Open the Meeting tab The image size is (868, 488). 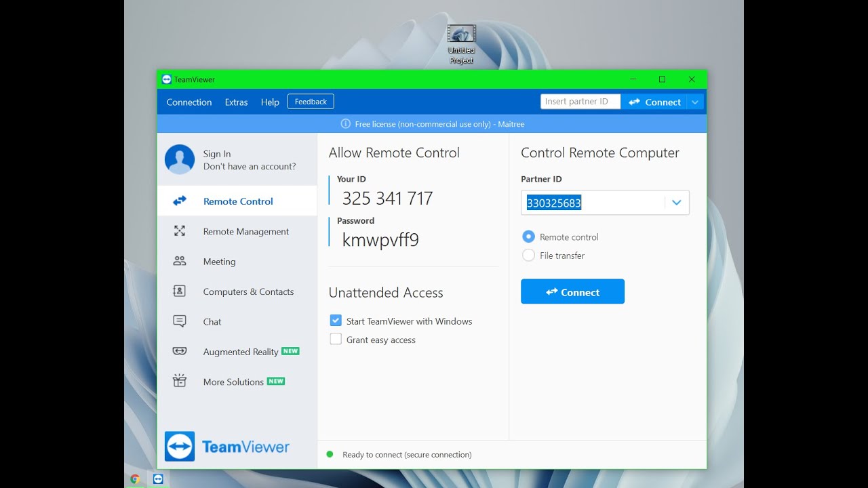click(237, 261)
